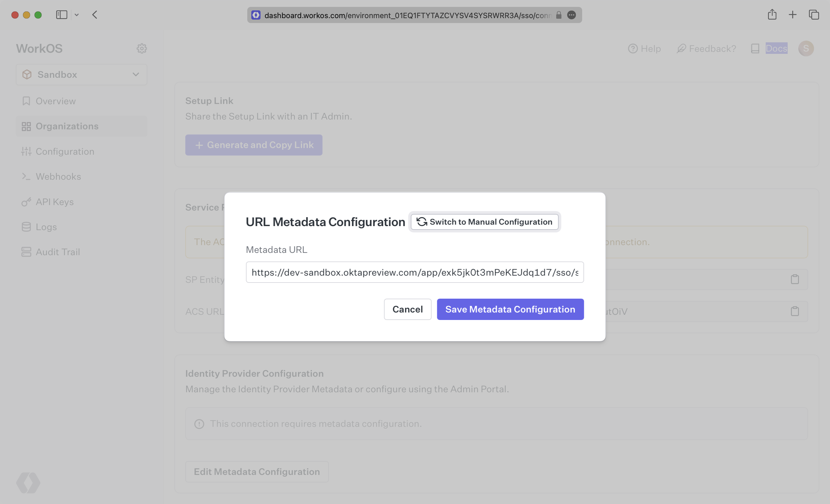Image resolution: width=830 pixels, height=504 pixels.
Task: Click the Configuration sliders icon
Action: click(x=27, y=151)
